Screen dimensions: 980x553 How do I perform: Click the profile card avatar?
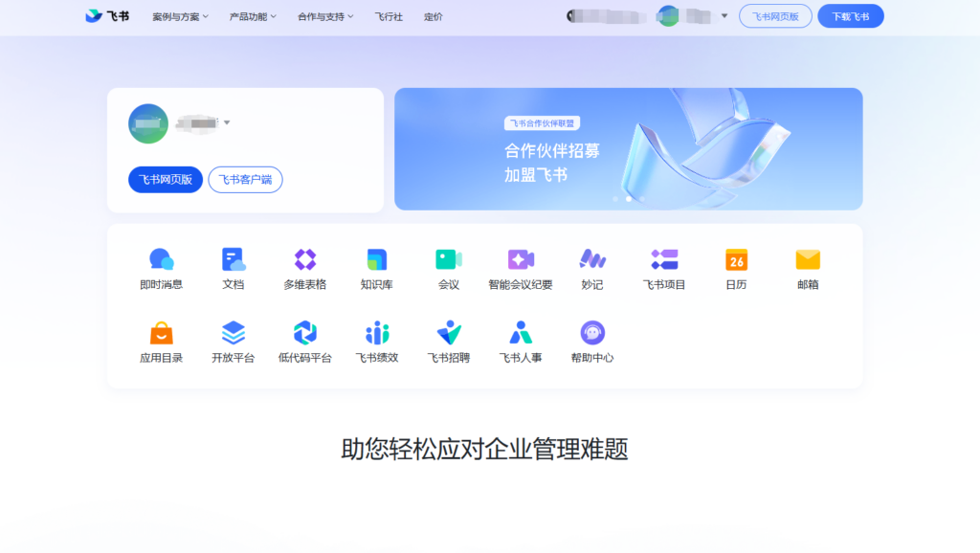pyautogui.click(x=148, y=123)
